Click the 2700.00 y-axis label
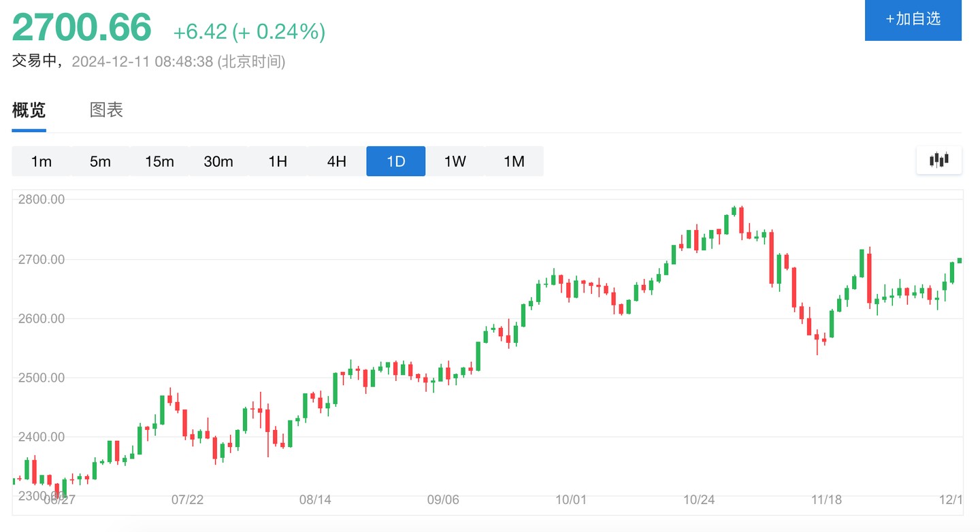980x532 pixels. 42,259
